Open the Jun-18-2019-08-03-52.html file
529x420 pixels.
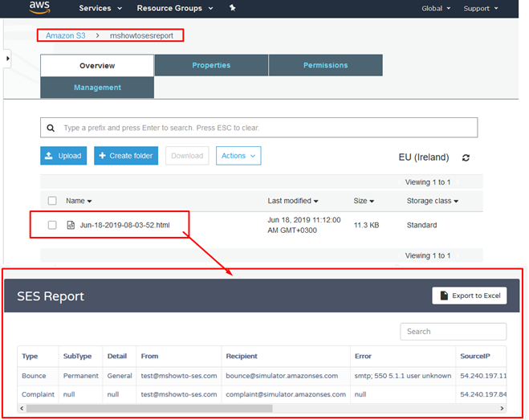124,225
